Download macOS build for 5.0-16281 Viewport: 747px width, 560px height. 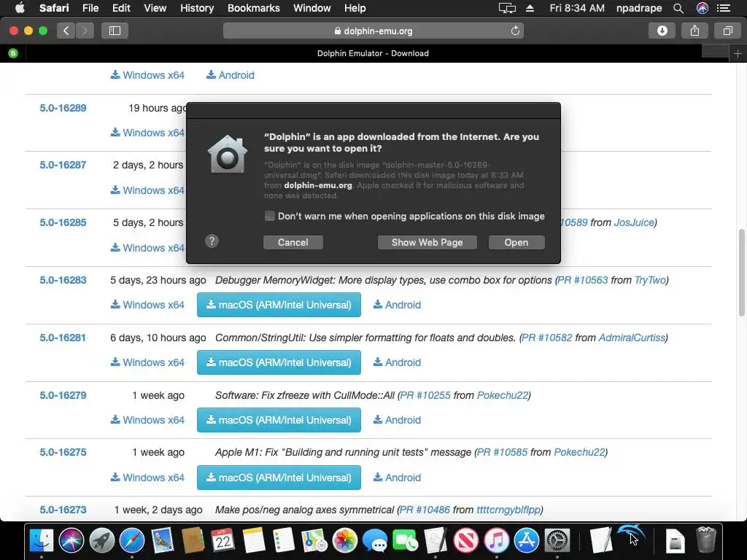(279, 362)
